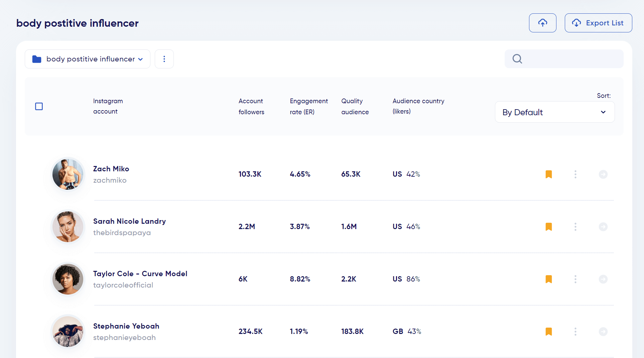
Task: Click in the search input field
Action: pyautogui.click(x=568, y=59)
